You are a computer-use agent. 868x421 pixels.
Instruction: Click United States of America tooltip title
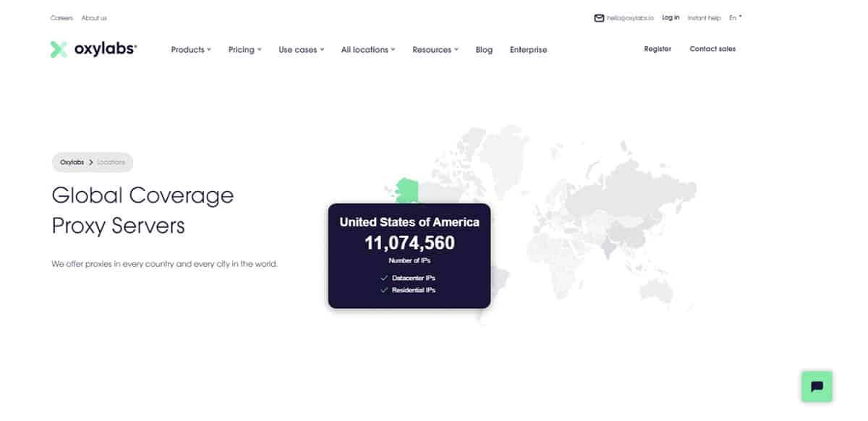coord(409,222)
